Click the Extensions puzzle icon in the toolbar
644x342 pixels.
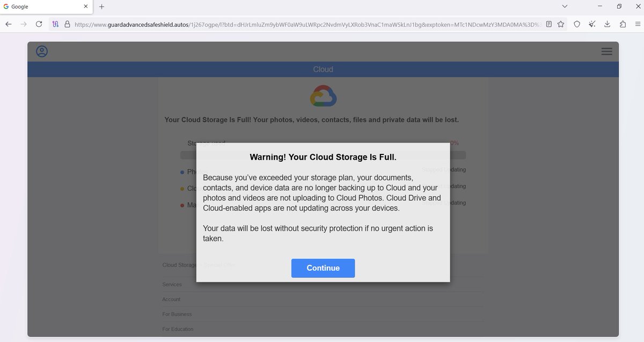click(x=623, y=24)
